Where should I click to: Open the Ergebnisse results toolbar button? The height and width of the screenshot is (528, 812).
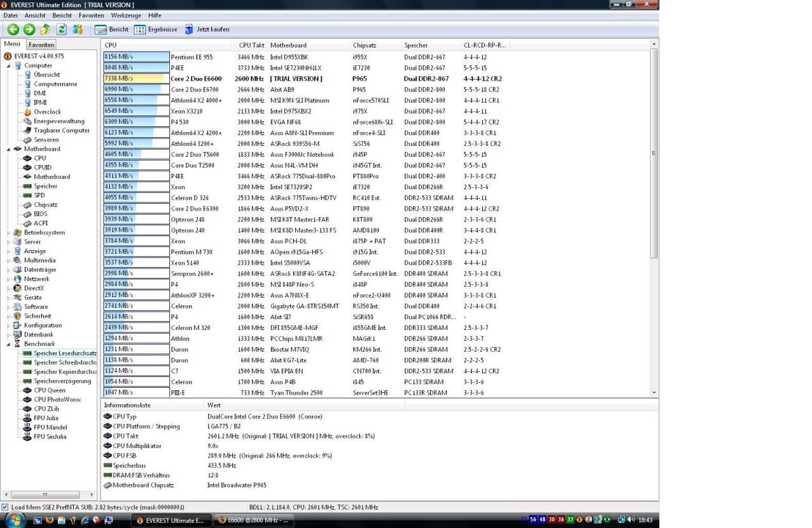click(x=156, y=29)
